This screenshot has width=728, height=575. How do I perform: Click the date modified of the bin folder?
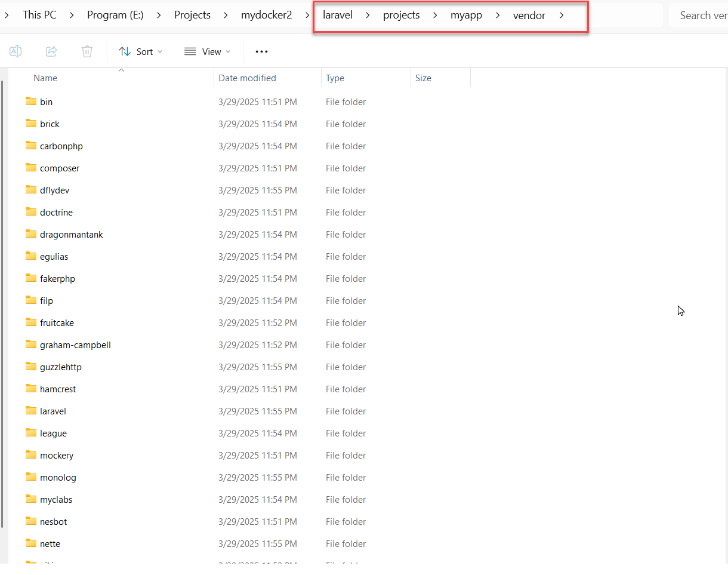click(x=258, y=102)
